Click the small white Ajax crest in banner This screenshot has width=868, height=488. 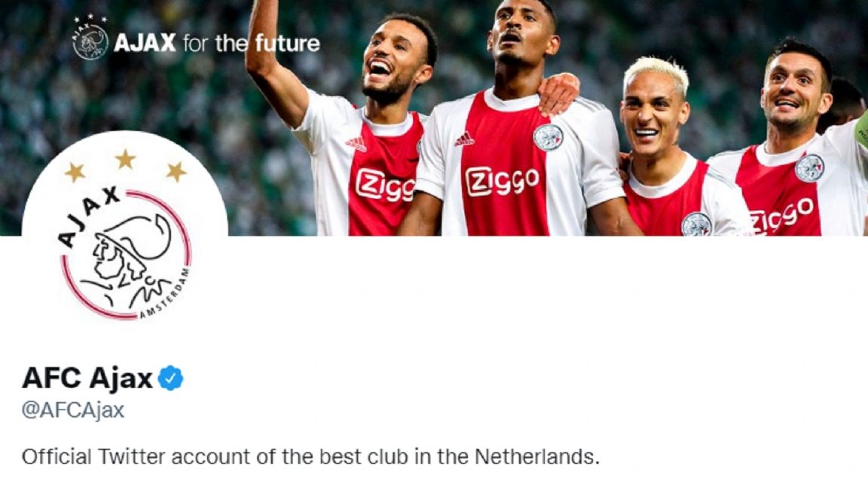coord(90,38)
